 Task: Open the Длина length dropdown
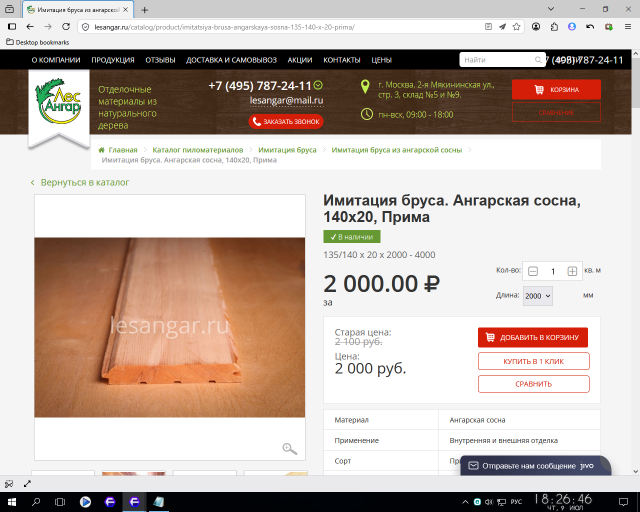(538, 296)
